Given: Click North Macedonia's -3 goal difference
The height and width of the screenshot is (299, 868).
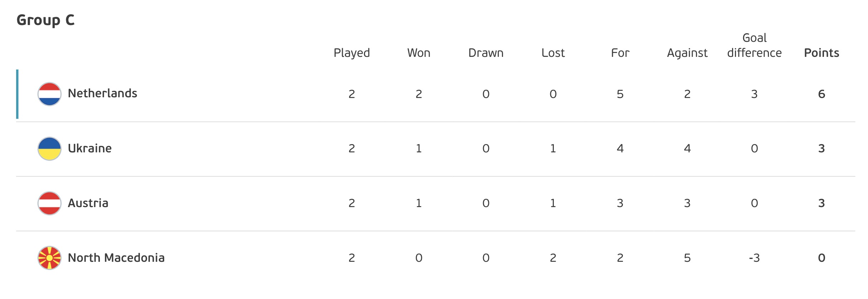Looking at the screenshot, I should pyautogui.click(x=754, y=258).
